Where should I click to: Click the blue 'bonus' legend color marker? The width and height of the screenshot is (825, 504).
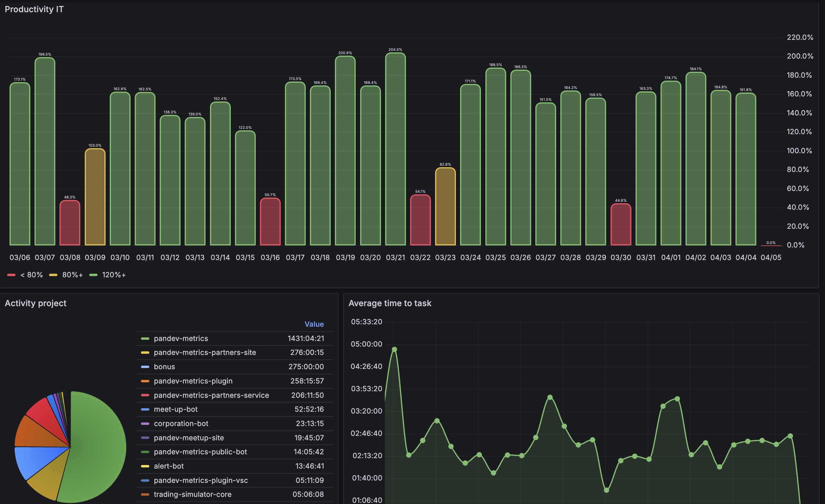tap(145, 367)
